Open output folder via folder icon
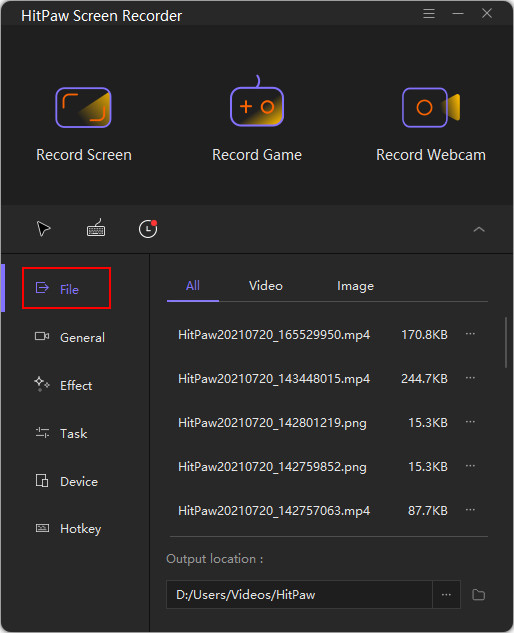 coord(478,595)
